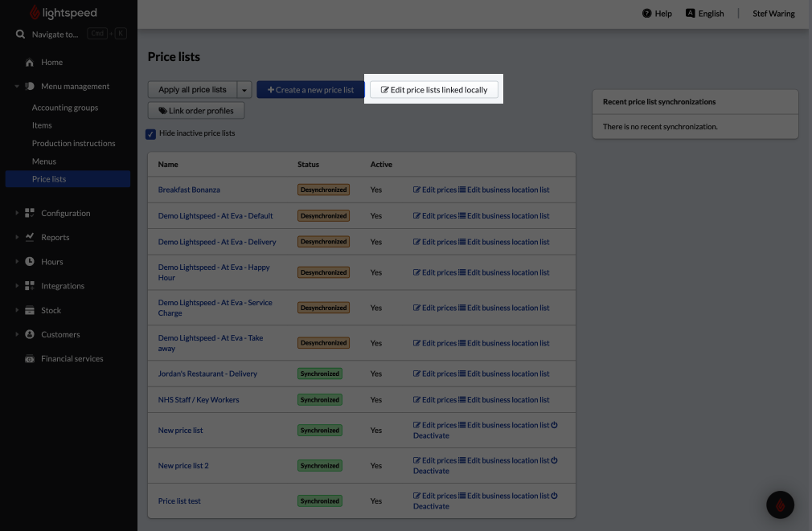812x531 pixels.
Task: Click the plus icon on Create a new price list
Action: (270, 89)
